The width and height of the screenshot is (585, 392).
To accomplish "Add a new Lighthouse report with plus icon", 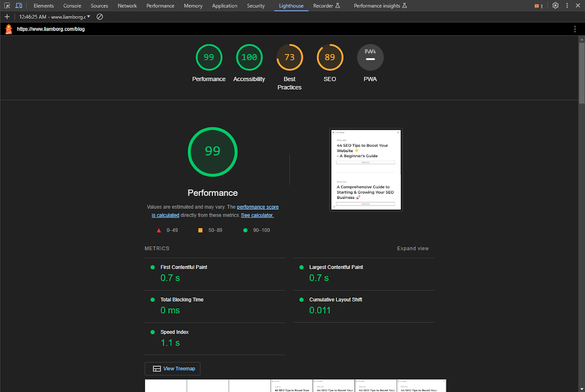I will [7, 16].
